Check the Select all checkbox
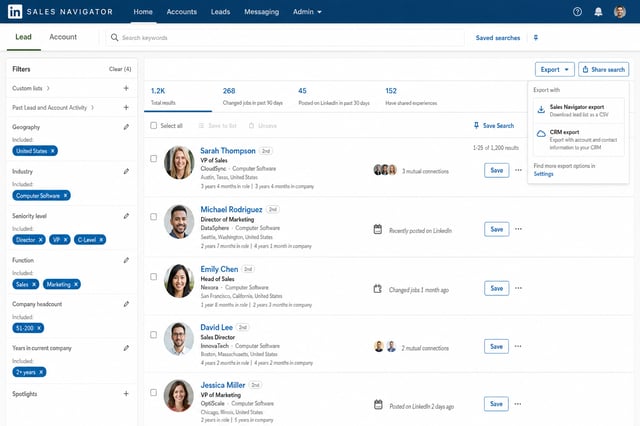 [x=153, y=126]
